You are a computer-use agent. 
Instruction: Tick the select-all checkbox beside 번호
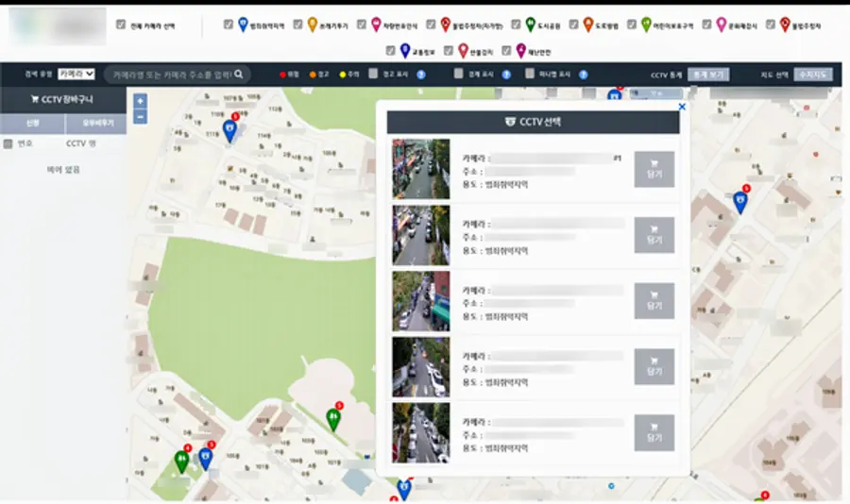point(8,144)
